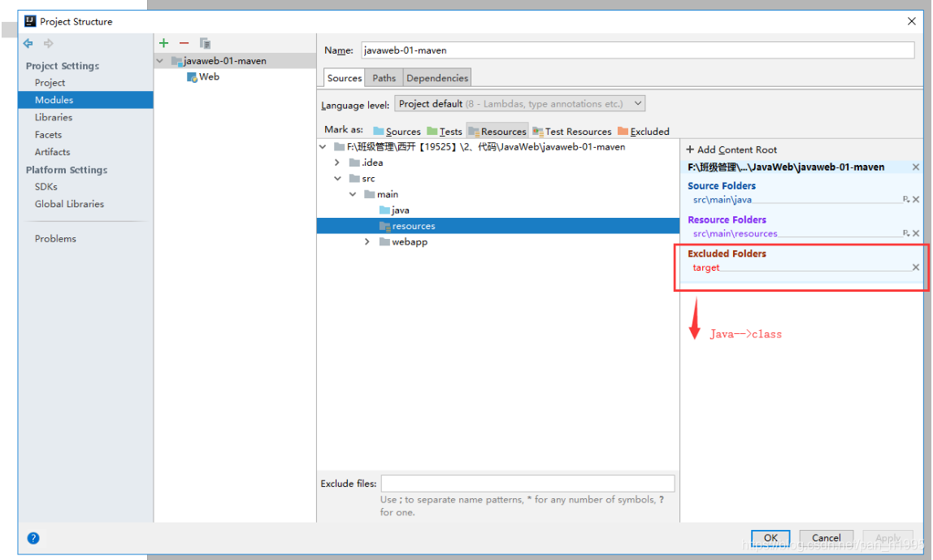Unmark src\main\java source folder
Image resolution: width=933 pixels, height=560 pixels.
(917, 199)
